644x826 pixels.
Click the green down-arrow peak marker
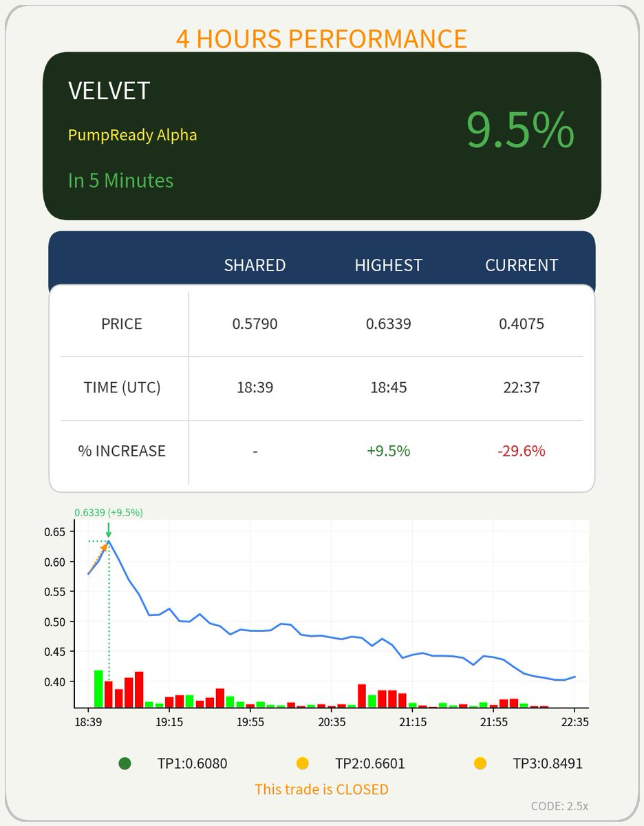108,531
